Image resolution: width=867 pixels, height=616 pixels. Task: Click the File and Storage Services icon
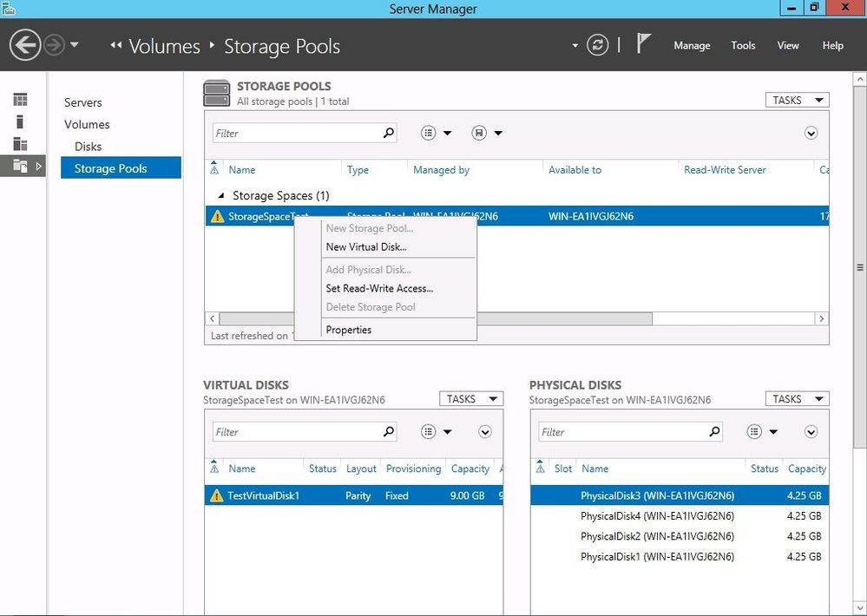(x=20, y=166)
